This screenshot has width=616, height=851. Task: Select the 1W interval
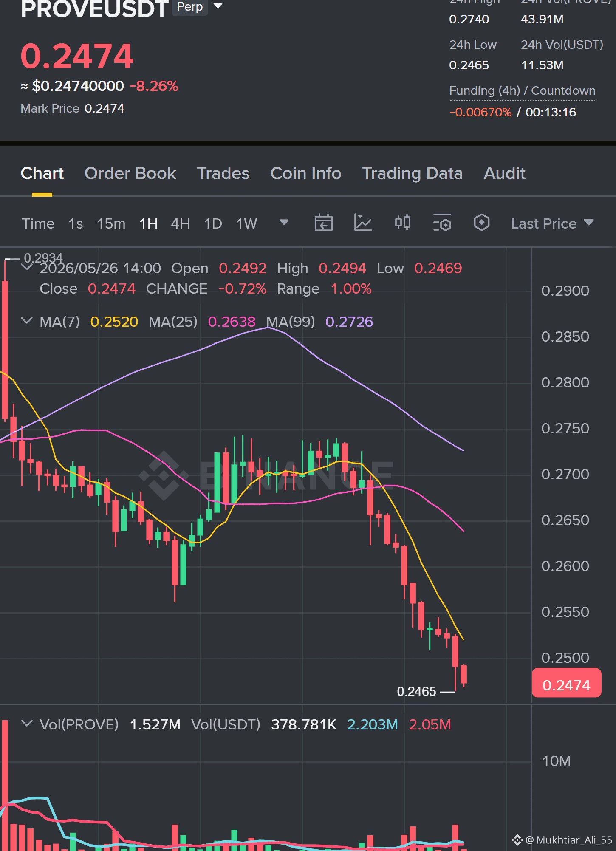click(246, 223)
